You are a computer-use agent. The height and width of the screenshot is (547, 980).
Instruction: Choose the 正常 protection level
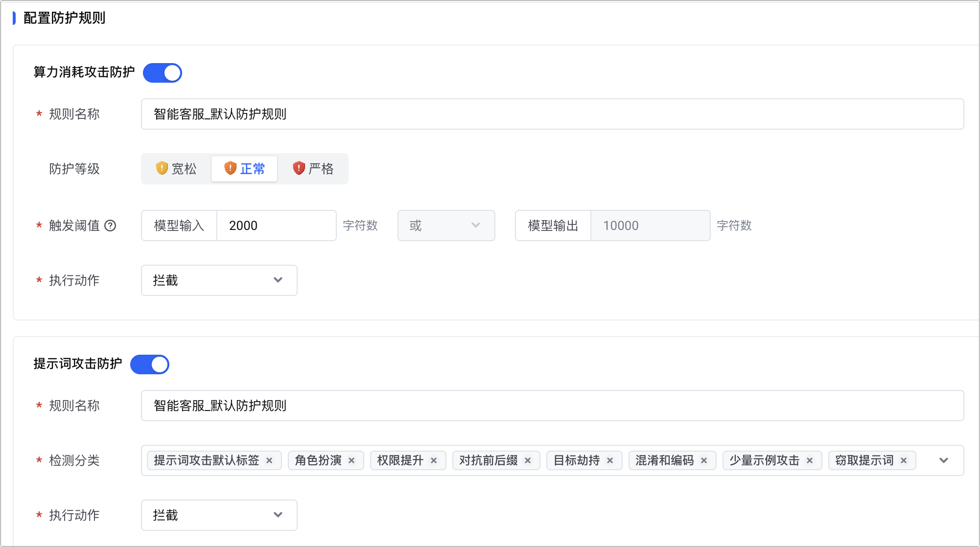pos(244,169)
